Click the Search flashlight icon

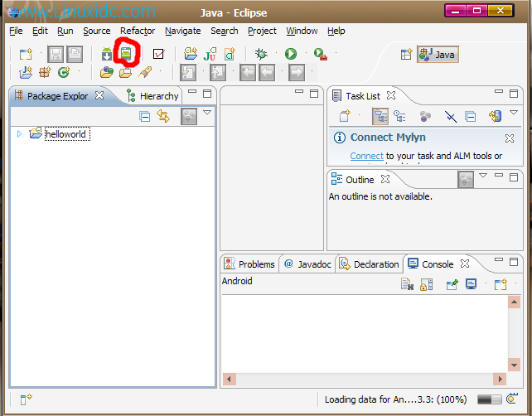[x=145, y=72]
